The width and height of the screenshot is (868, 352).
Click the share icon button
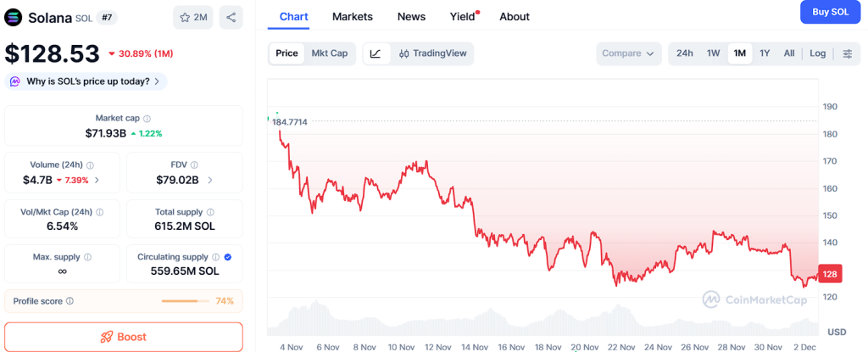231,17
